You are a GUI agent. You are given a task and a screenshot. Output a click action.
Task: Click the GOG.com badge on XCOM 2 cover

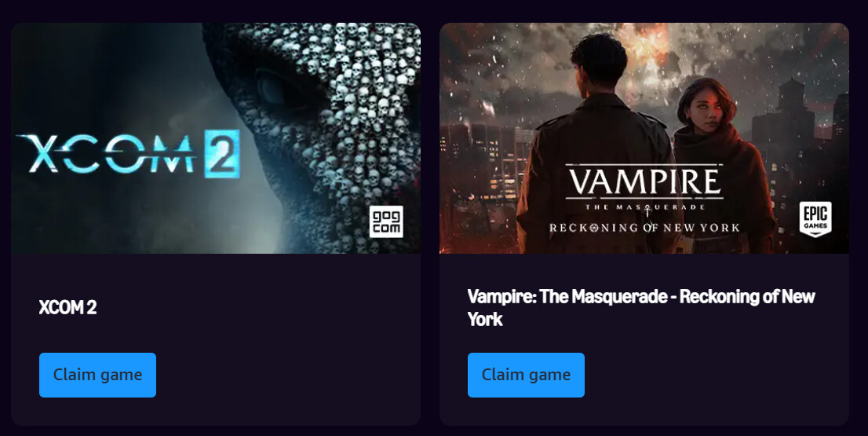tap(386, 222)
